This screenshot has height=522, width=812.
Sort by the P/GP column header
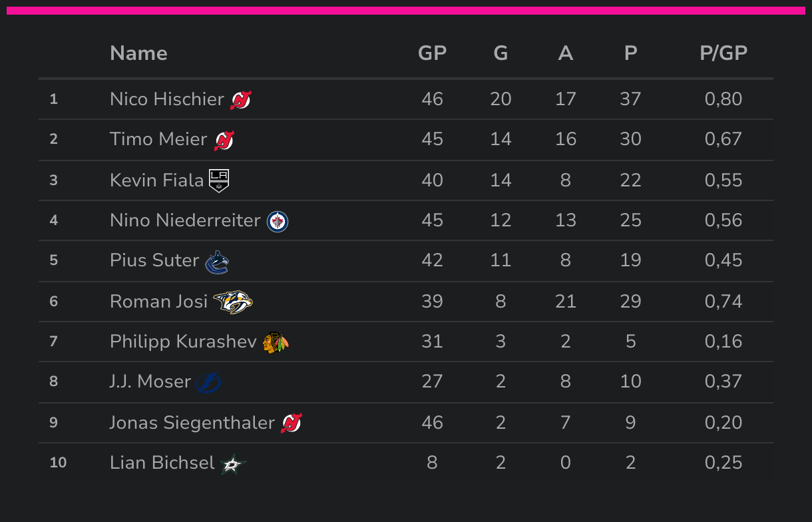point(723,53)
